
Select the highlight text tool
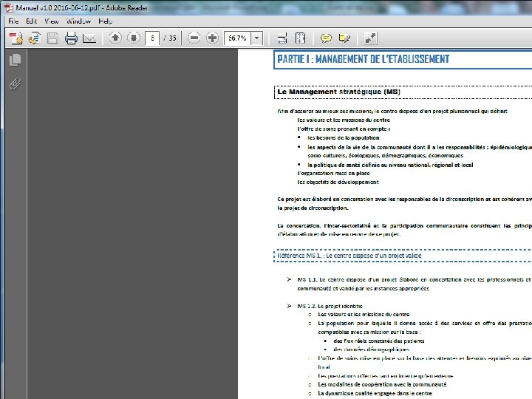(345, 38)
